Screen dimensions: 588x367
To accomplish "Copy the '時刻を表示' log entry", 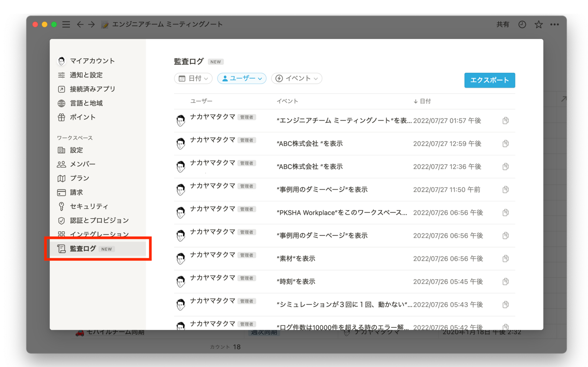I will click(x=505, y=281).
